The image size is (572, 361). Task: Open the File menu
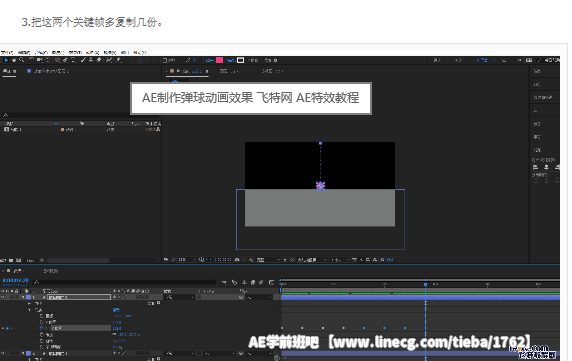pos(7,53)
